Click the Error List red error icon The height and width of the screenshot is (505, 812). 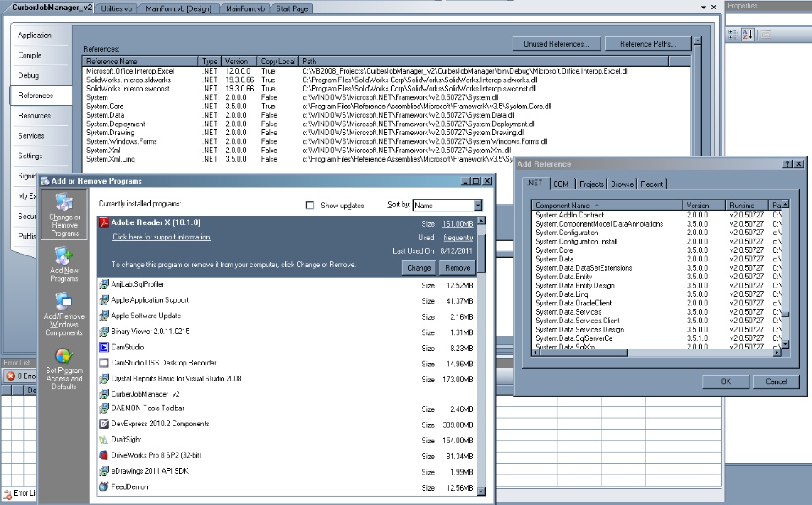pyautogui.click(x=10, y=376)
